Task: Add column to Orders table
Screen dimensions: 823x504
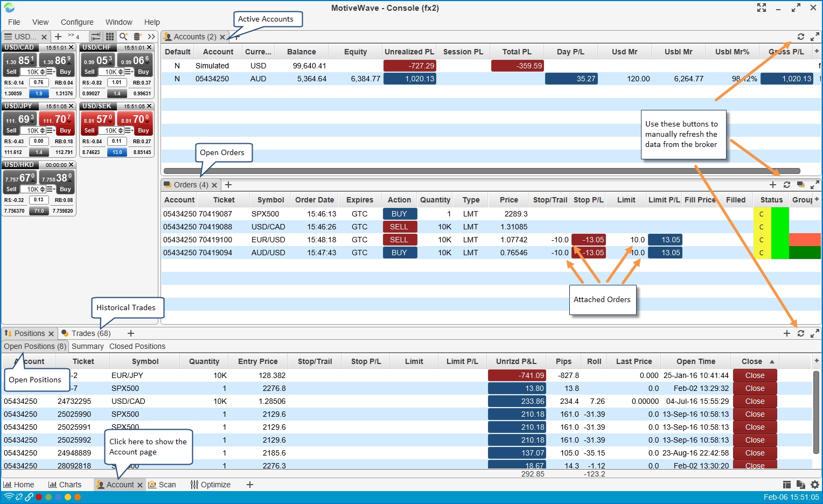Action: (x=817, y=199)
